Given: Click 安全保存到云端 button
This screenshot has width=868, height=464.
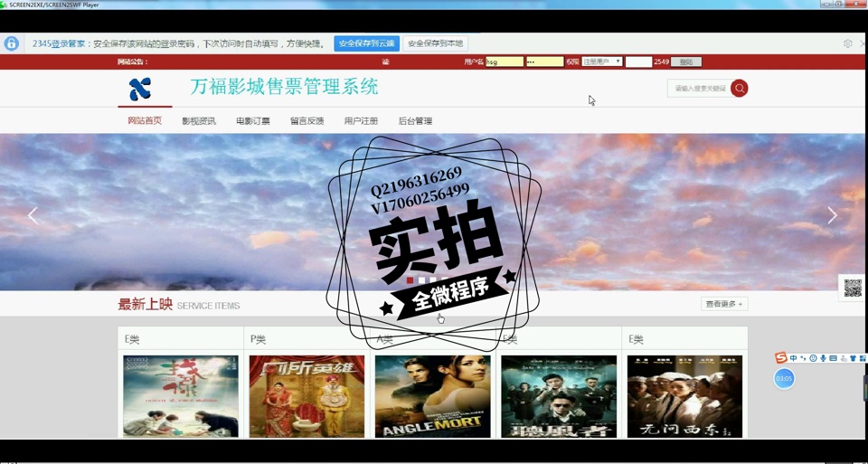Looking at the screenshot, I should point(366,43).
